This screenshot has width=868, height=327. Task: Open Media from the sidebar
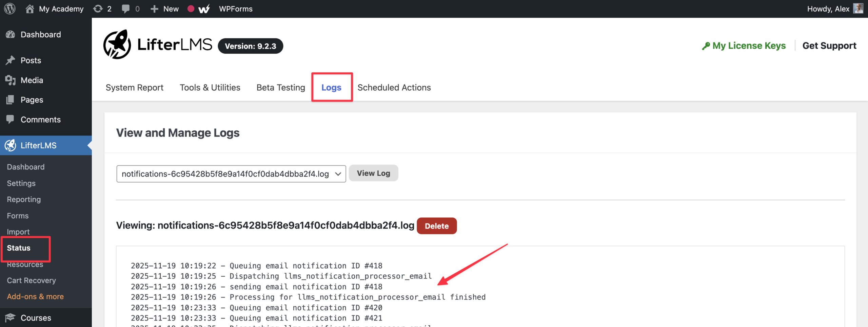click(32, 80)
